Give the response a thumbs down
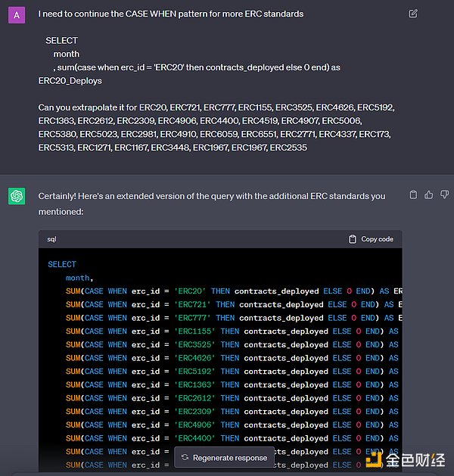 (x=442, y=195)
